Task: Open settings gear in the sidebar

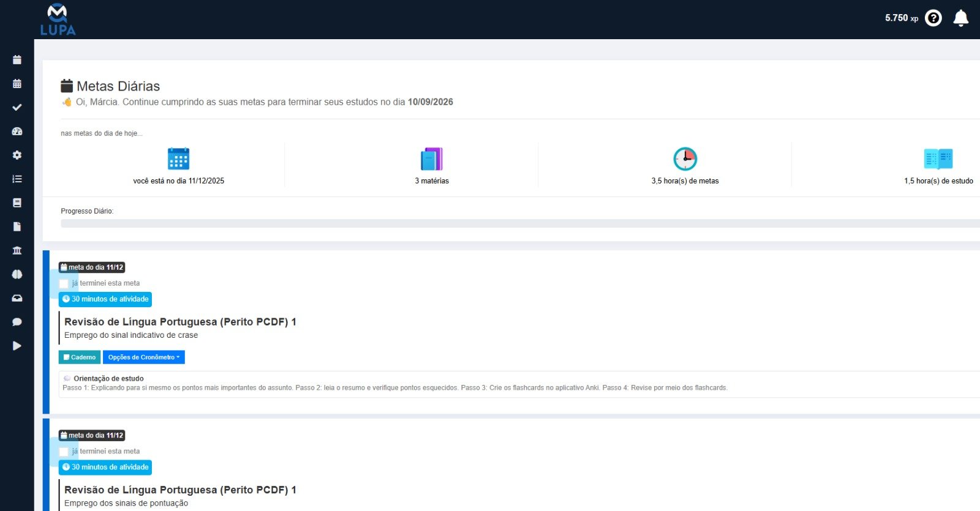Action: click(x=17, y=155)
